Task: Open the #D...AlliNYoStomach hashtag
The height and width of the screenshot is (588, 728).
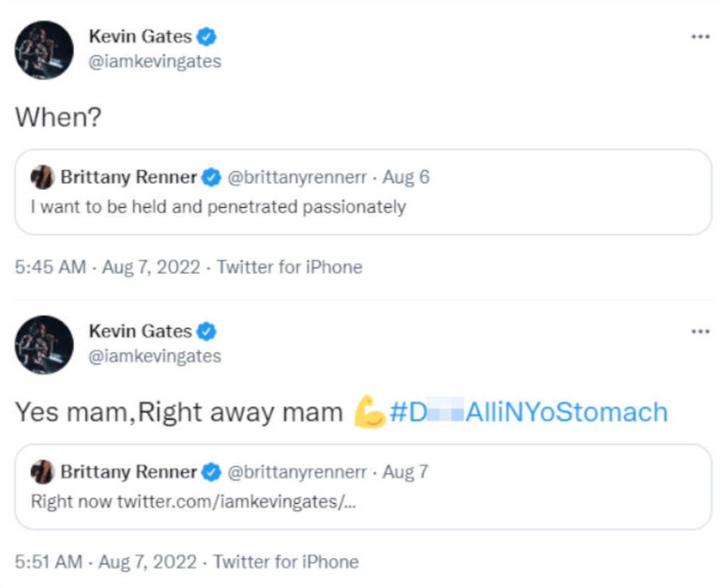Action: 529,412
